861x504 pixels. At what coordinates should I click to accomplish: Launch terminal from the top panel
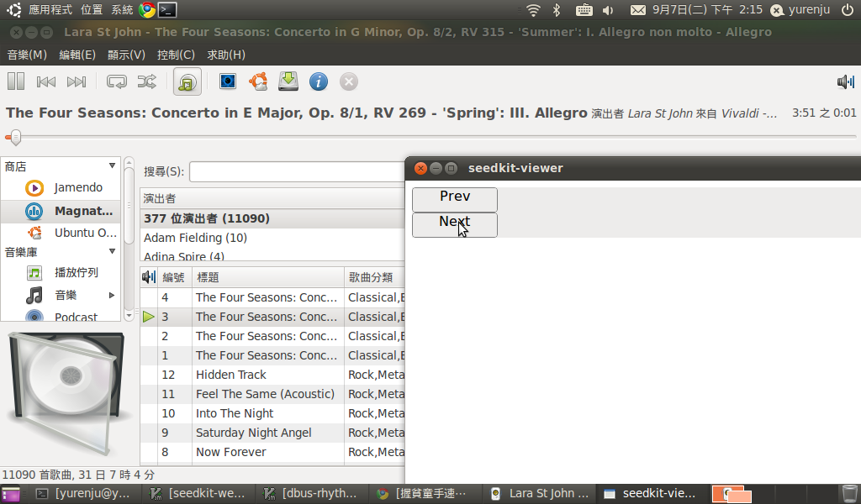pos(167,9)
